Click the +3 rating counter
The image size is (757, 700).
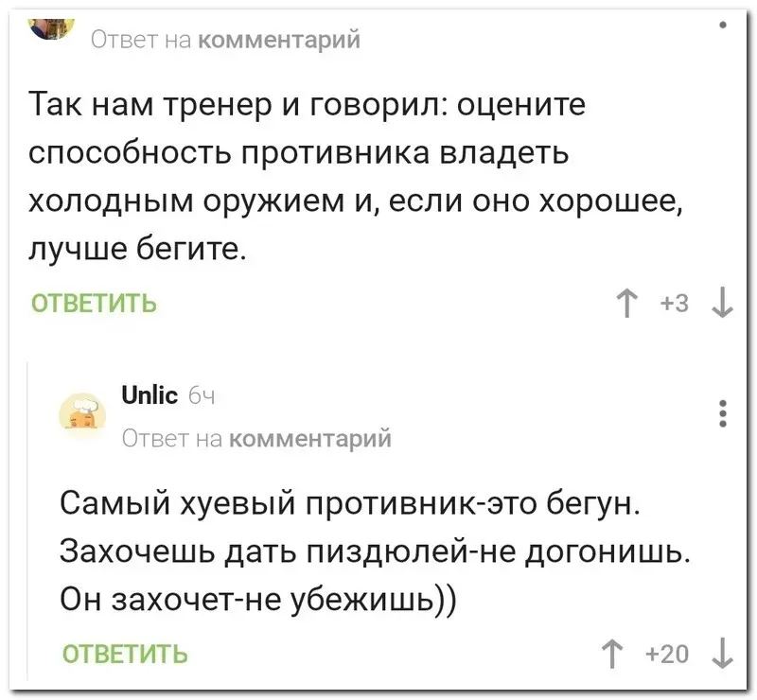point(675,305)
